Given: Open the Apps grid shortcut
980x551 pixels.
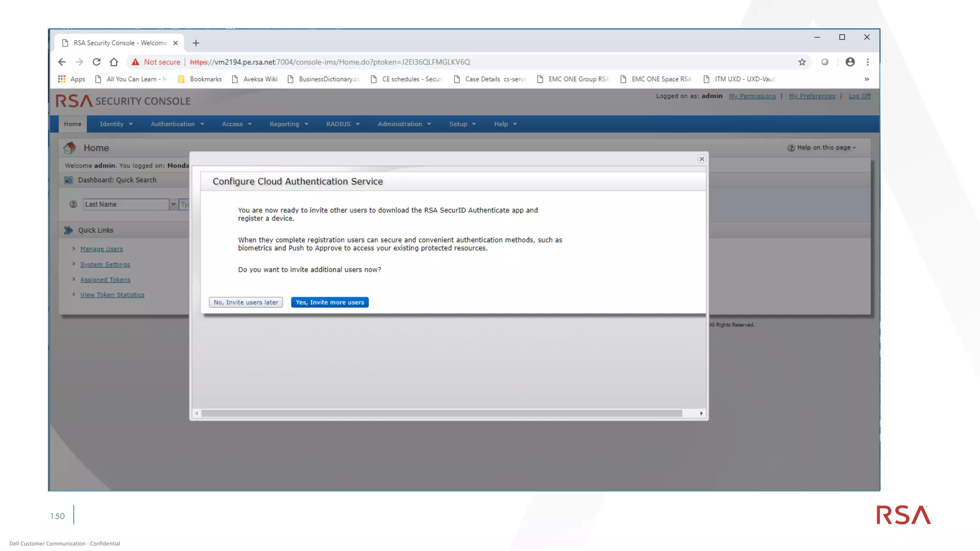Looking at the screenshot, I should coord(71,79).
